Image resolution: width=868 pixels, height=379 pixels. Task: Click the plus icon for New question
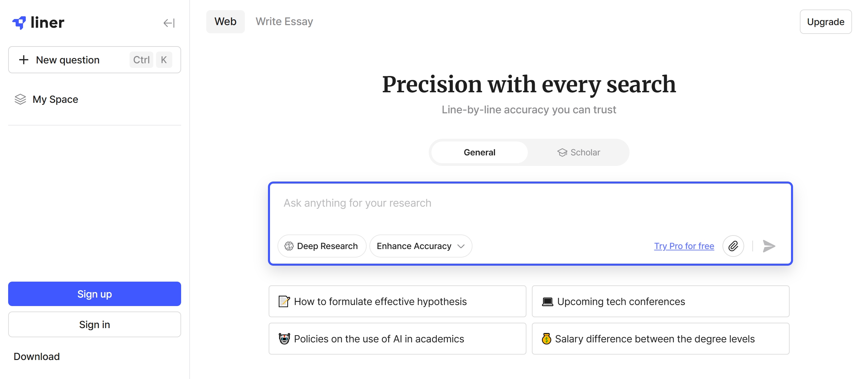[24, 60]
